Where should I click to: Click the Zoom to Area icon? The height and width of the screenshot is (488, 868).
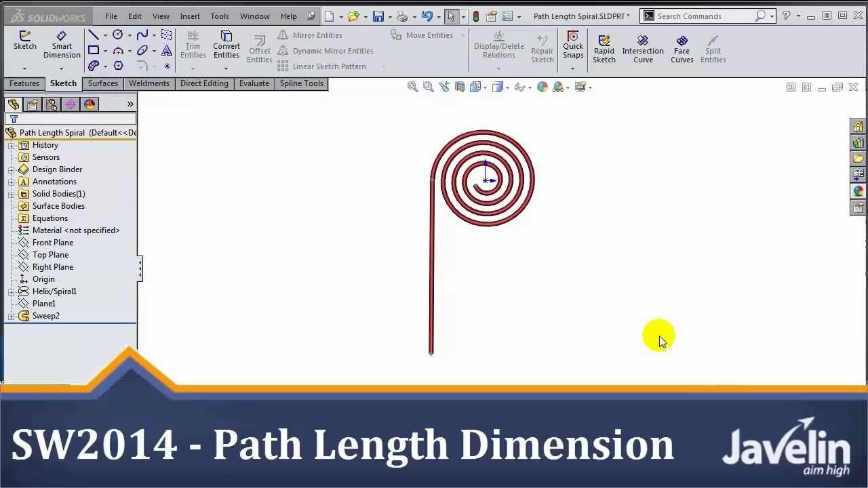[x=428, y=87]
